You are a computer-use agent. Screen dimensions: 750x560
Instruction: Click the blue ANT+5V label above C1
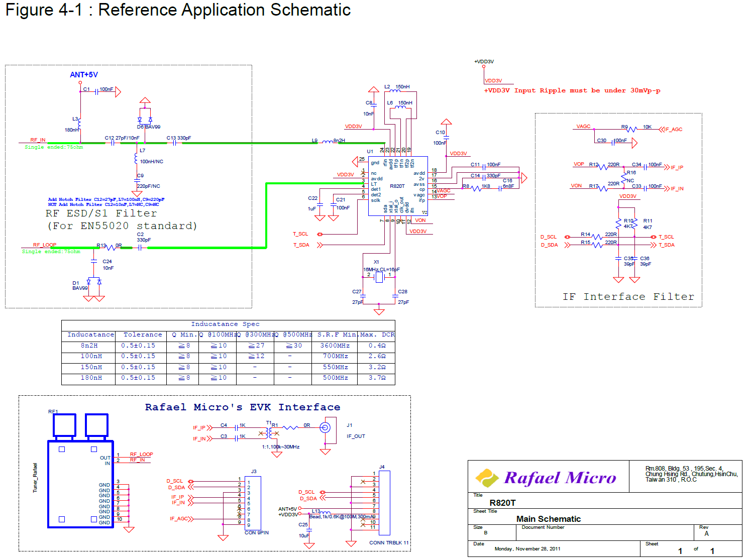coord(84,75)
